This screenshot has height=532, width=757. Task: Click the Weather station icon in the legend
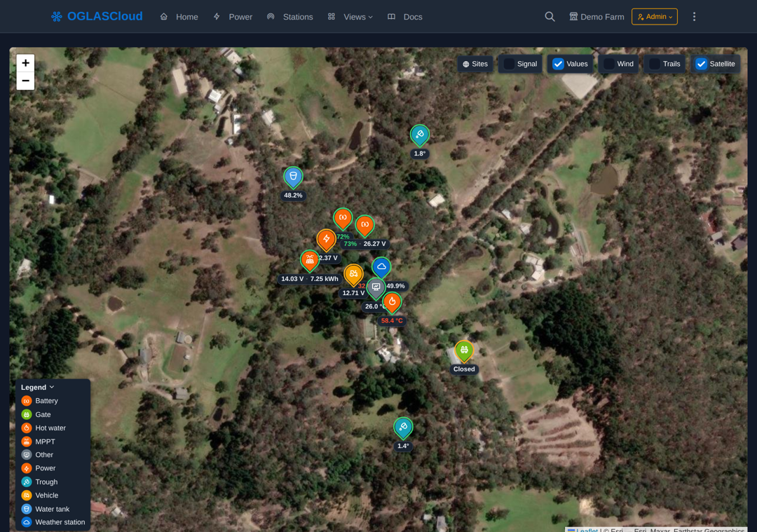coord(27,522)
